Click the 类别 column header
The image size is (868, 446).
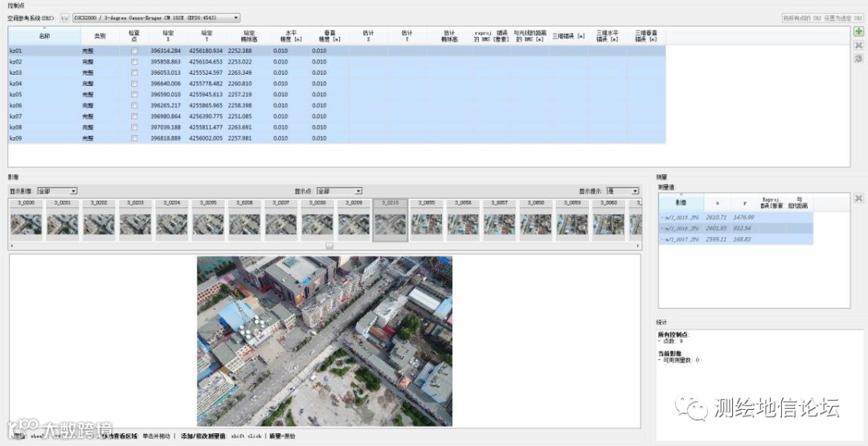[100, 36]
